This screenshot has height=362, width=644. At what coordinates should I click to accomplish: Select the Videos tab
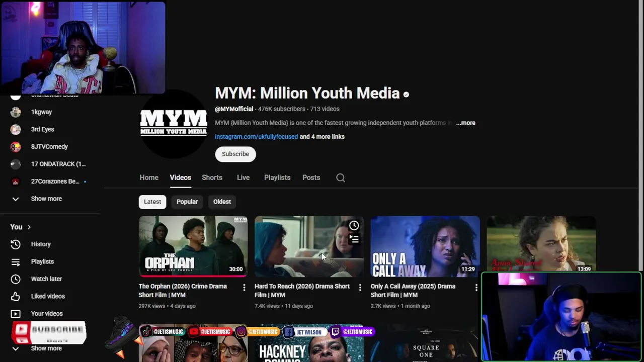pyautogui.click(x=180, y=177)
